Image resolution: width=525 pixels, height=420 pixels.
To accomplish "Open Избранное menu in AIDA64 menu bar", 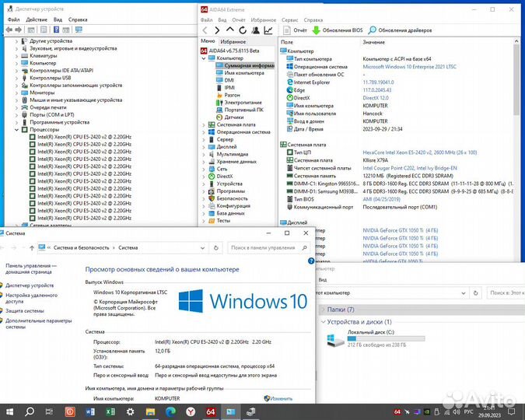I will [x=264, y=20].
